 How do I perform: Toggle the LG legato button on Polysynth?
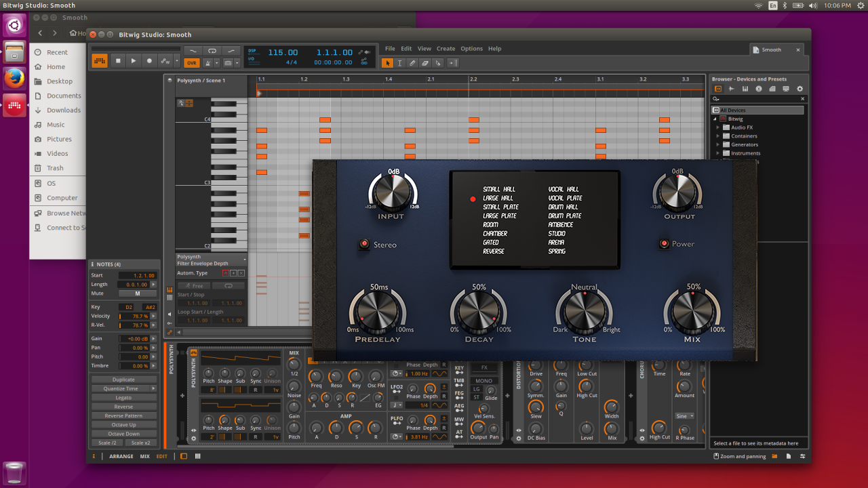pos(477,389)
